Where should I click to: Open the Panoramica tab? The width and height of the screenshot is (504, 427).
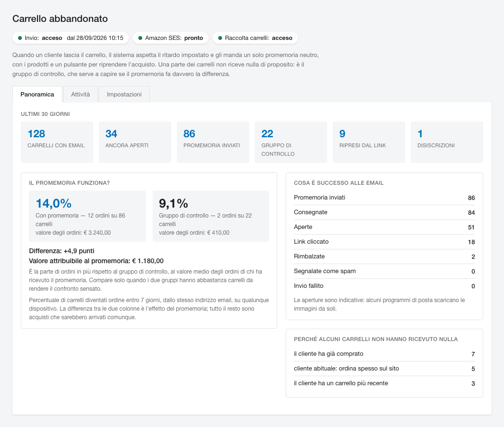click(37, 95)
